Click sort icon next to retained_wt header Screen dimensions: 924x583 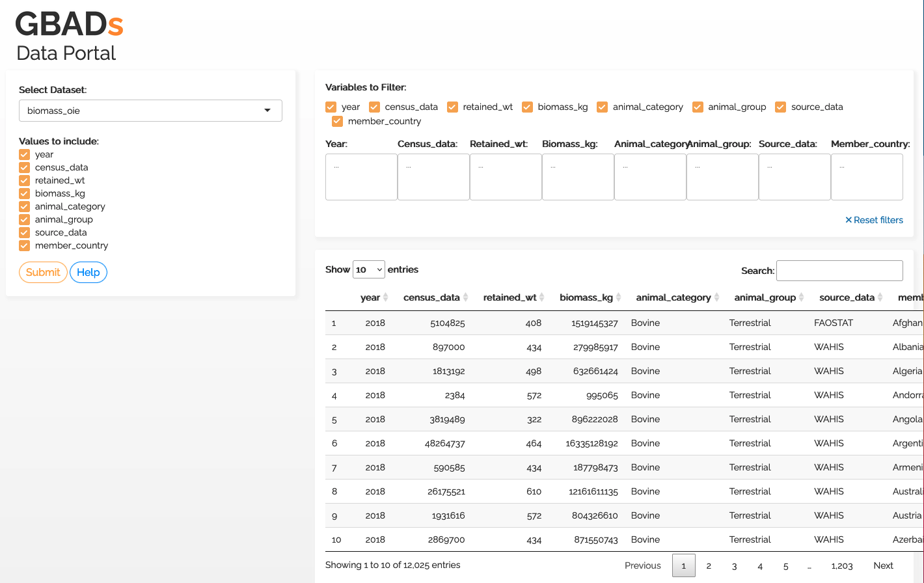coord(542,297)
